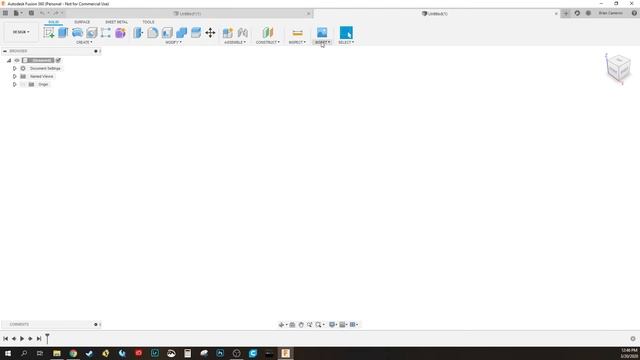Click the Redo arrow

(x=56, y=13)
